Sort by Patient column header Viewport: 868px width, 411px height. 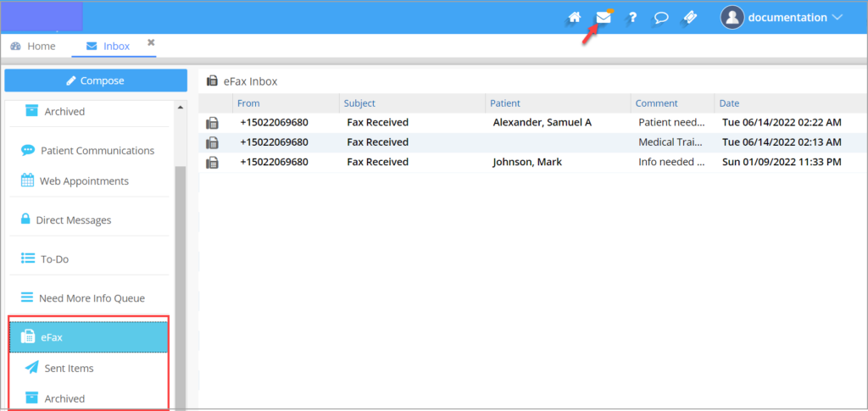pyautogui.click(x=505, y=103)
